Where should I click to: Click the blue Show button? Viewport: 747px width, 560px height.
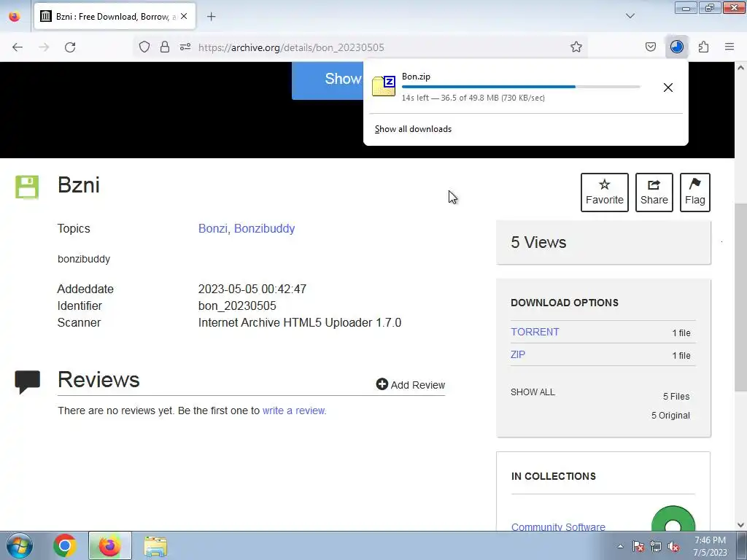click(x=328, y=80)
